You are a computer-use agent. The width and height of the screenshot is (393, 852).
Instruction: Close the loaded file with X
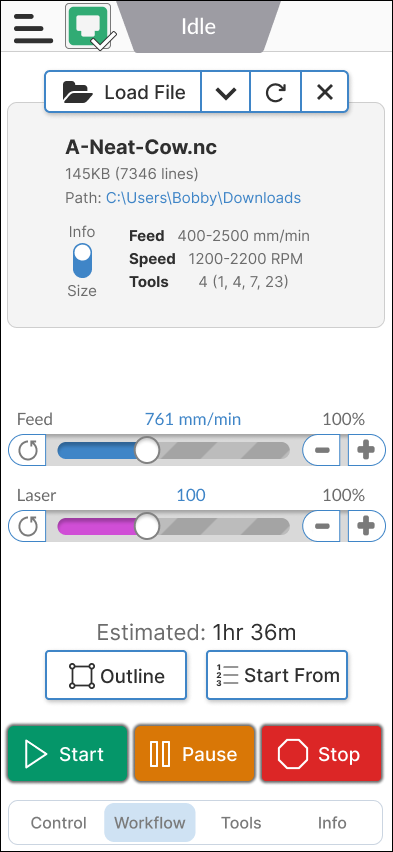tap(325, 92)
